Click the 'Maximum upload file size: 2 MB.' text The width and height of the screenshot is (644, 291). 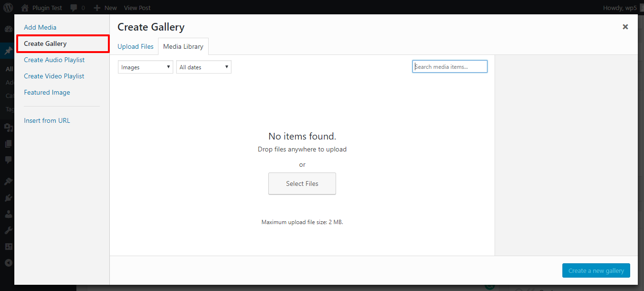click(302, 222)
